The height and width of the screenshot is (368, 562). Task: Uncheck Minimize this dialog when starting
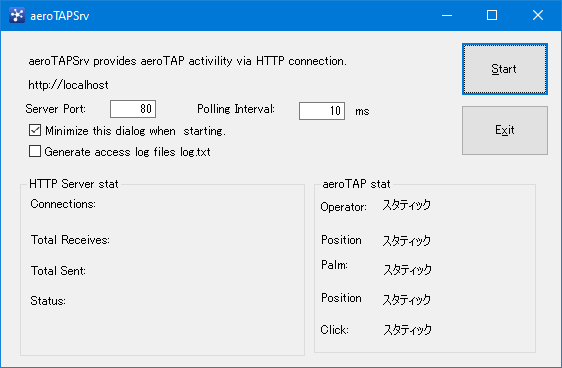tap(35, 130)
